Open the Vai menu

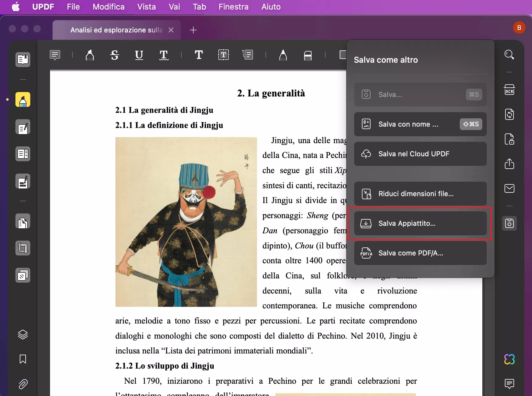click(x=174, y=7)
